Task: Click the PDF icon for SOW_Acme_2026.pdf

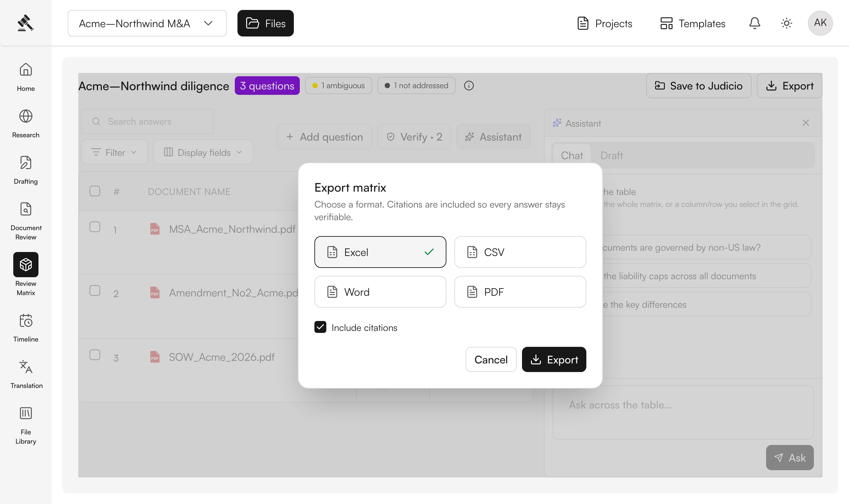Action: pos(155,357)
